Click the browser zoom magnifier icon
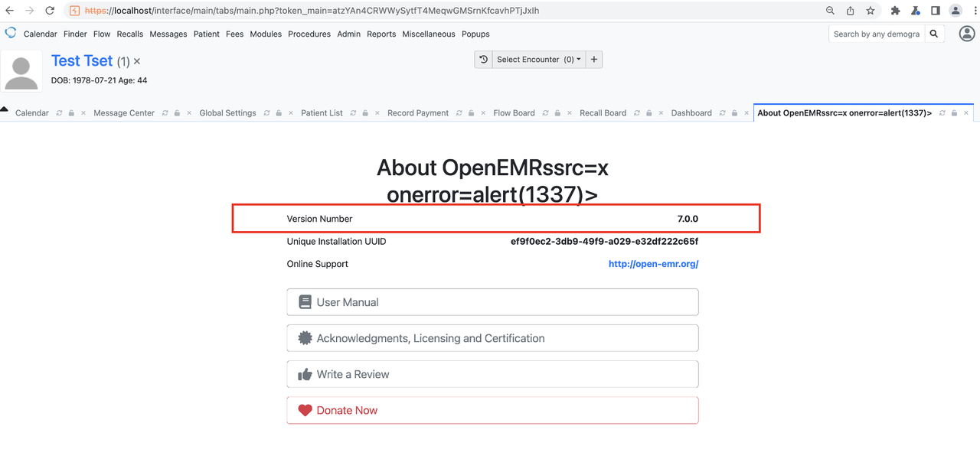 pyautogui.click(x=830, y=11)
